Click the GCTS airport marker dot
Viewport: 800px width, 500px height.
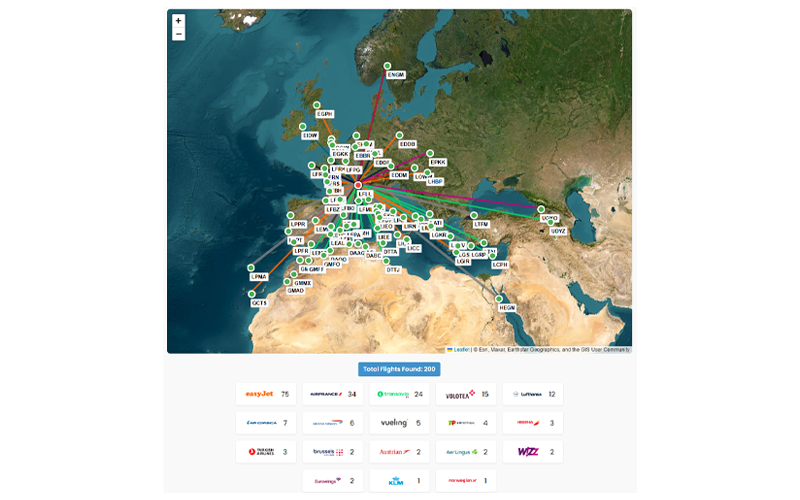[x=252, y=294]
